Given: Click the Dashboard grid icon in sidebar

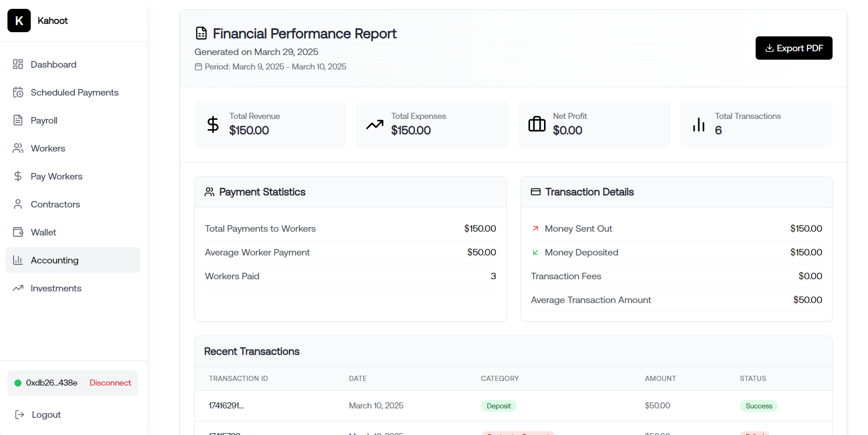Looking at the screenshot, I should click(x=18, y=64).
